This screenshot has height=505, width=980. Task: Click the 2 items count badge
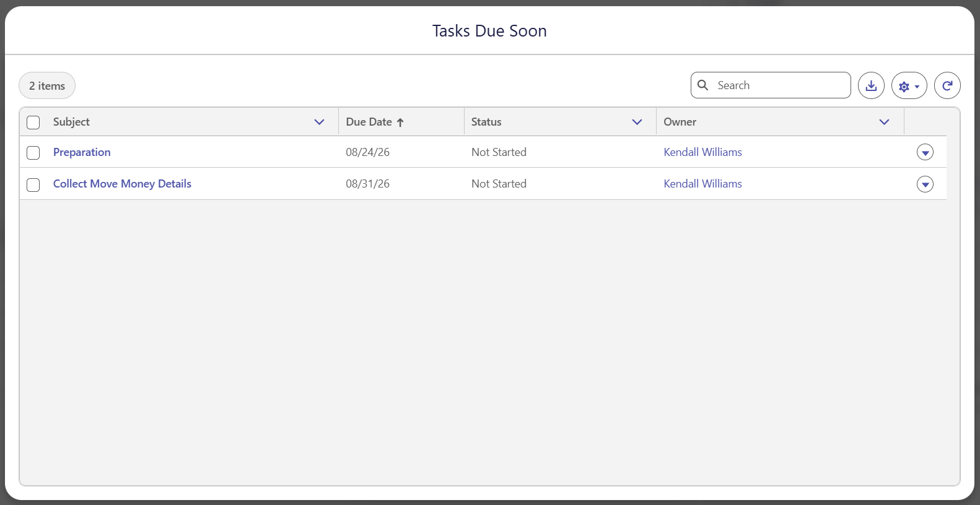click(x=47, y=86)
